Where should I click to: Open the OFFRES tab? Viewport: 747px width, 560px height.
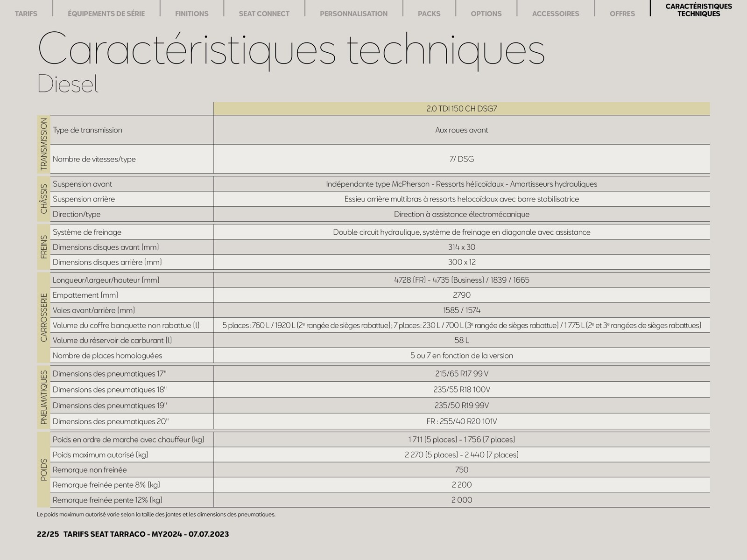(x=622, y=14)
